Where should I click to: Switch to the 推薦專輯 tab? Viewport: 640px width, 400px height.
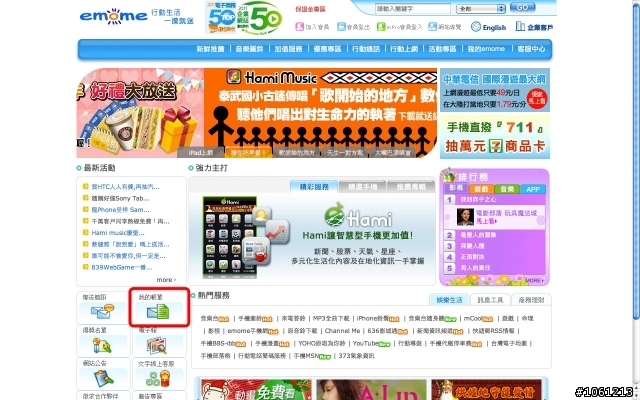coord(411,187)
